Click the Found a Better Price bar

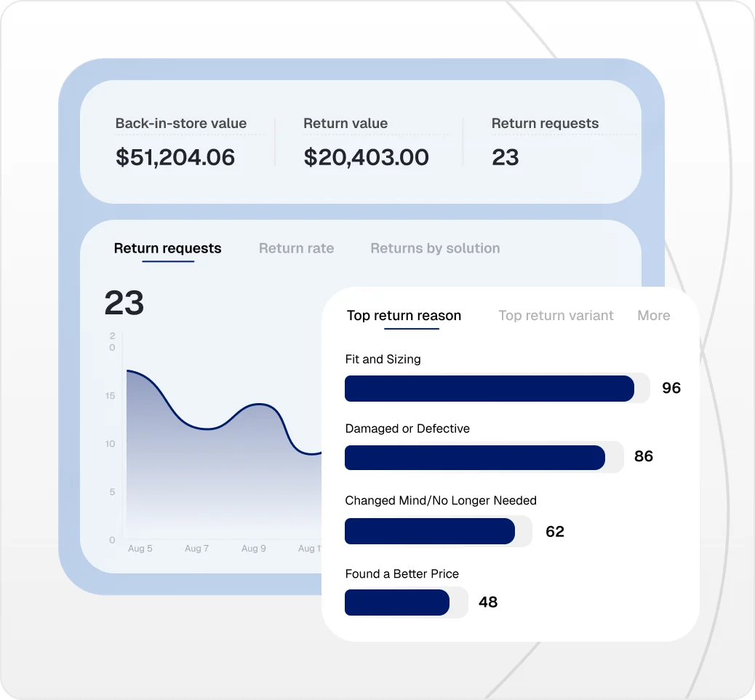point(396,602)
